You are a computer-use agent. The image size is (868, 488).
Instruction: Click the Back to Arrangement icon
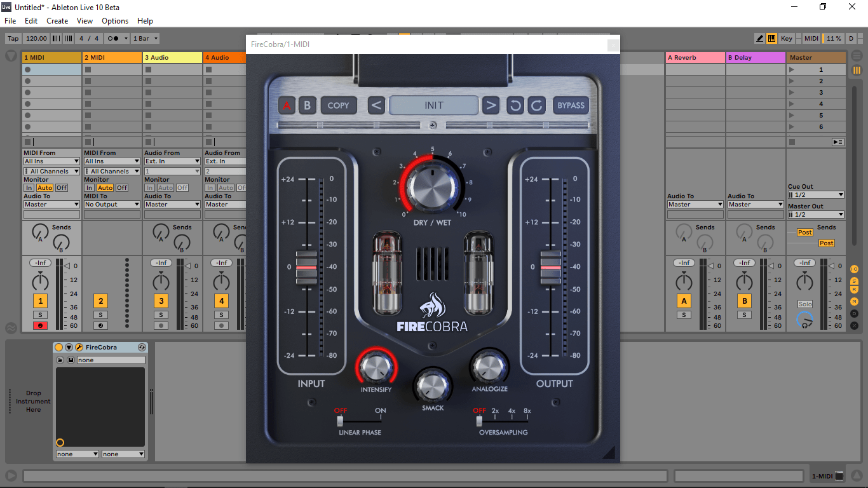[838, 142]
